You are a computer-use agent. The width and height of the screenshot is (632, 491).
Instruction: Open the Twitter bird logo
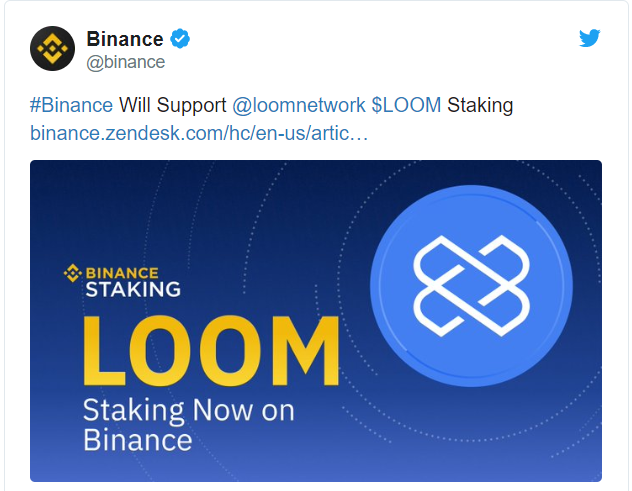(590, 39)
